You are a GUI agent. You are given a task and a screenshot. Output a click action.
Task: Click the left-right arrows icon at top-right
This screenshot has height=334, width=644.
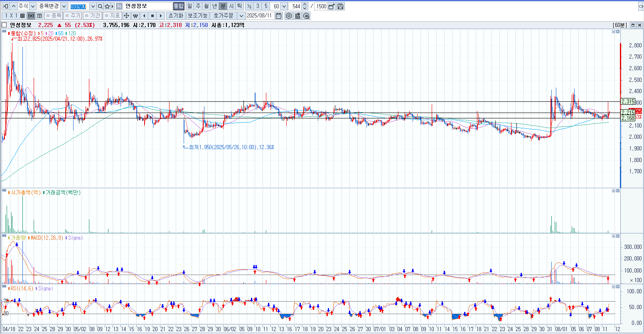[640, 6]
